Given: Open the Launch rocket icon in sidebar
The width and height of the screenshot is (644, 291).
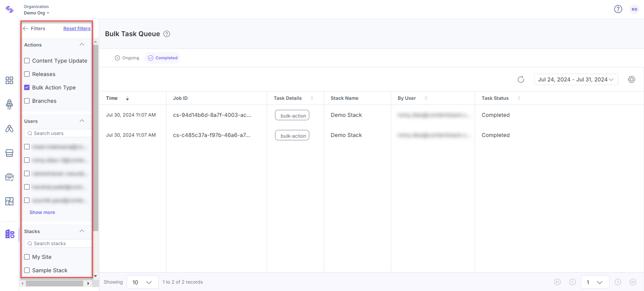Looking at the screenshot, I should 9,105.
